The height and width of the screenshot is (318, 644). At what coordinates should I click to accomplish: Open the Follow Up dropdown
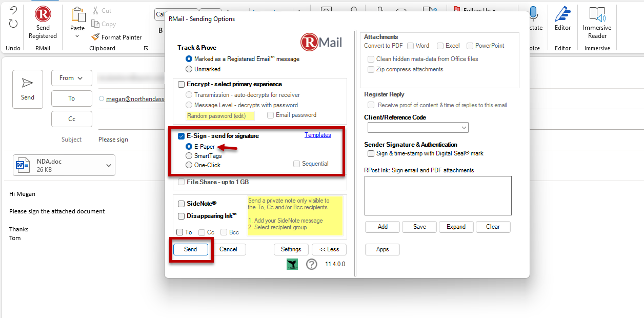tap(476, 10)
